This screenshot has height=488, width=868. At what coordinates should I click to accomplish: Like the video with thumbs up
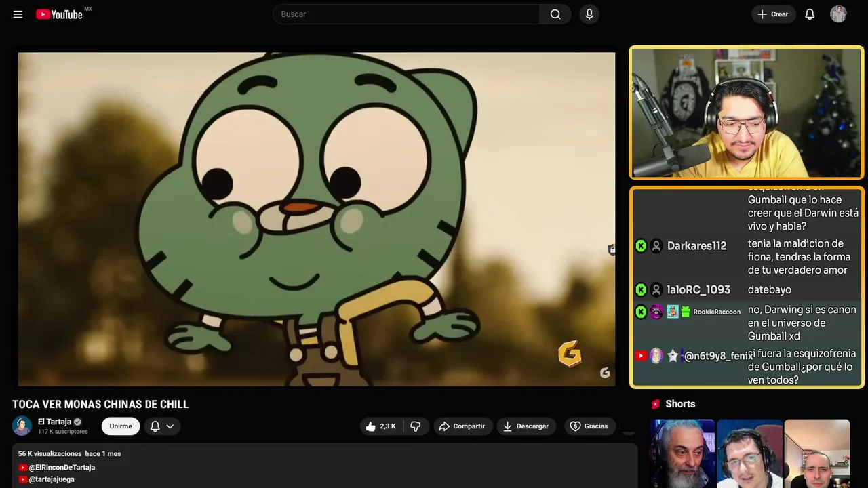tap(381, 426)
